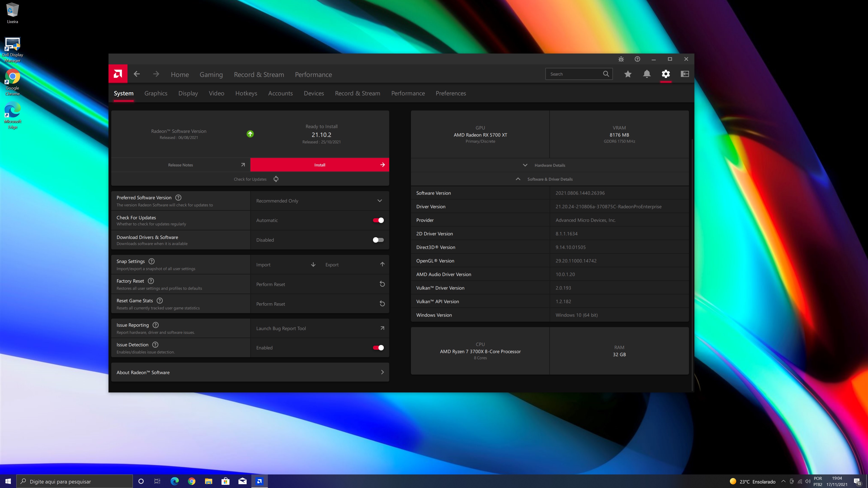This screenshot has width=868, height=488.
Task: Click the bug report icon in title bar
Action: [621, 59]
